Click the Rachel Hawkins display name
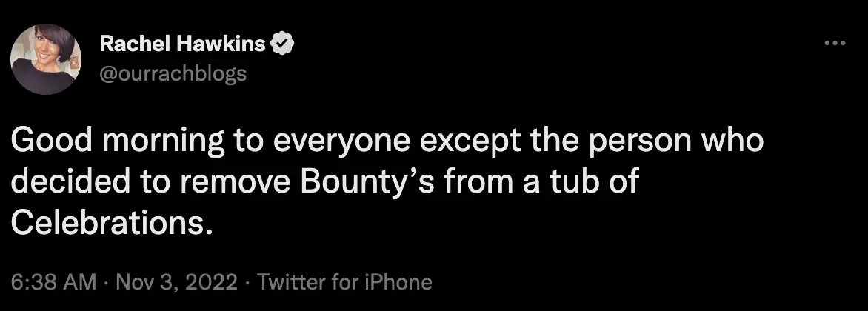This screenshot has width=868, height=311. [182, 45]
